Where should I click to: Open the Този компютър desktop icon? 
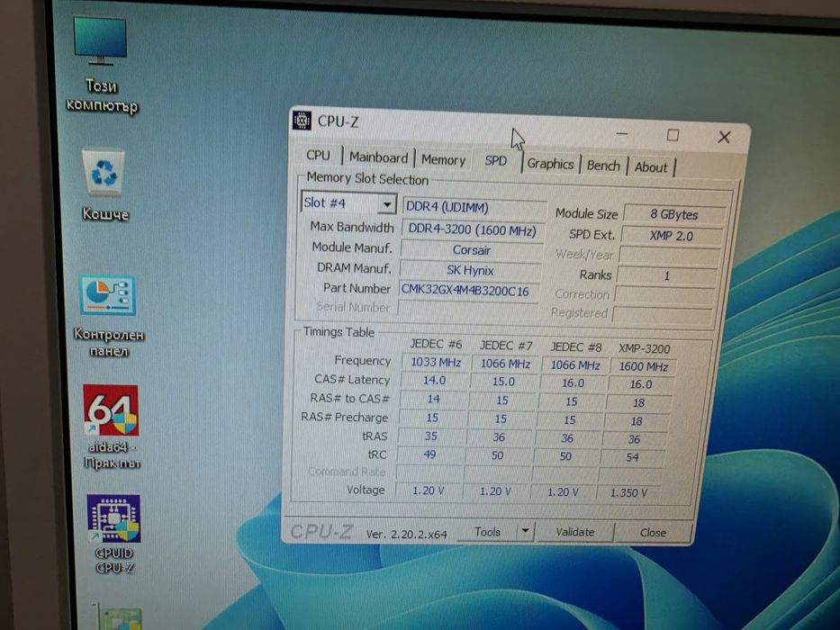point(101,64)
